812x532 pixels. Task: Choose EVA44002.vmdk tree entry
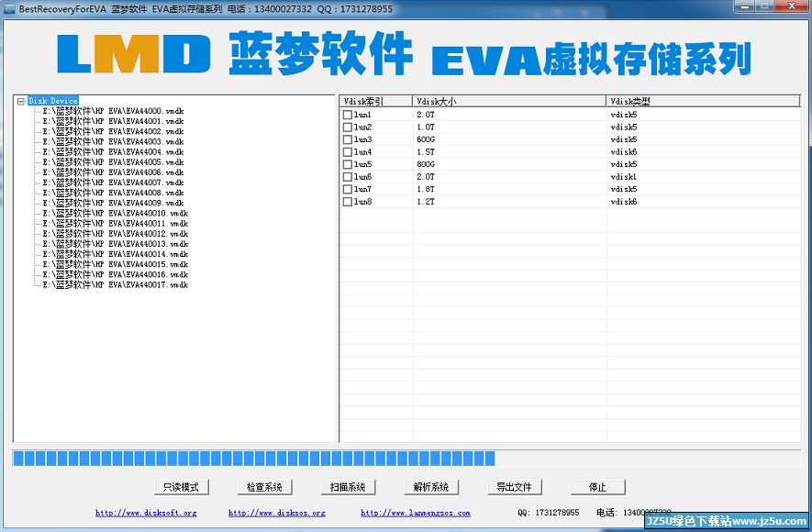tap(113, 131)
